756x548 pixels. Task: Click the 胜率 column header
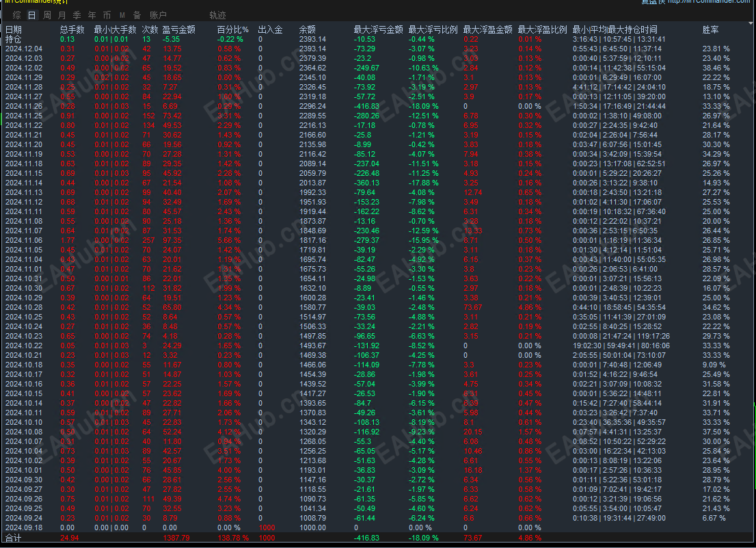pyautogui.click(x=711, y=30)
